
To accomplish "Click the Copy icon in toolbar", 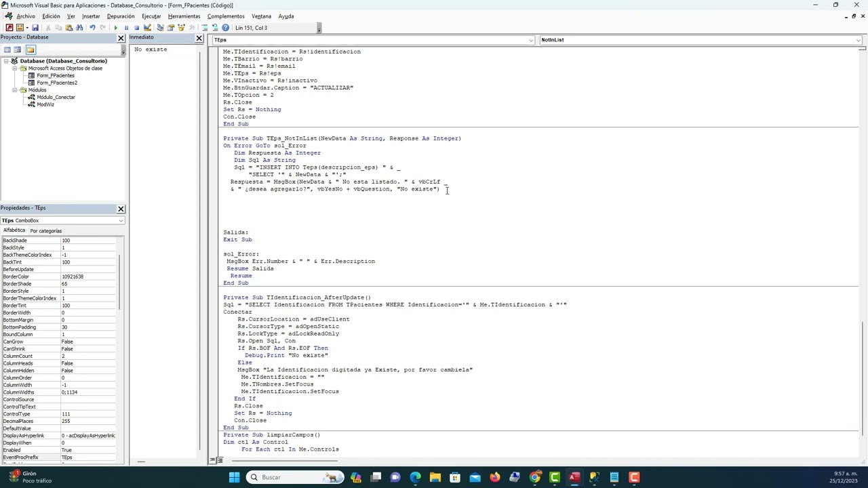I will click(x=58, y=28).
